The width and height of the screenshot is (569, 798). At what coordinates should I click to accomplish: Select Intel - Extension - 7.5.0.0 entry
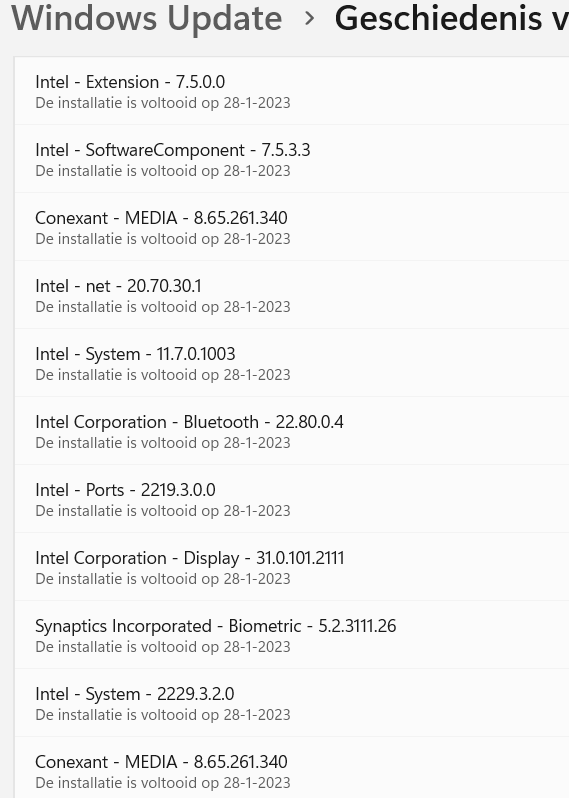point(292,91)
